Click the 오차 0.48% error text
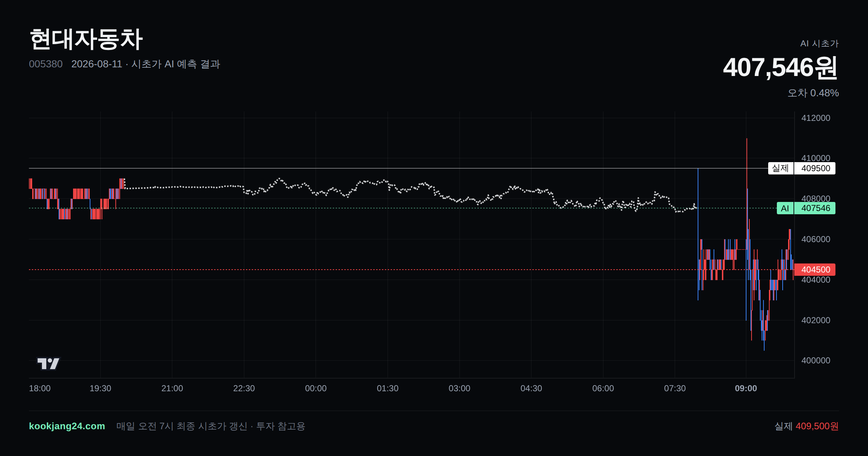This screenshot has height=456, width=868. [813, 93]
